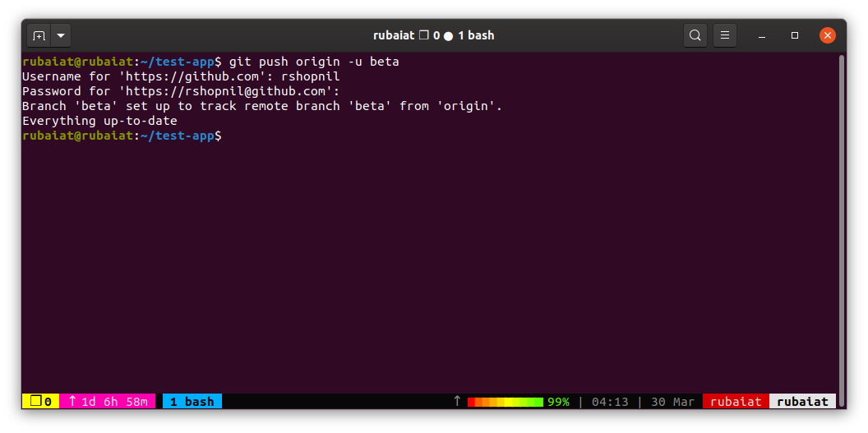Click at the active shell prompt line
The height and width of the screenshot is (433, 868).
click(x=122, y=136)
